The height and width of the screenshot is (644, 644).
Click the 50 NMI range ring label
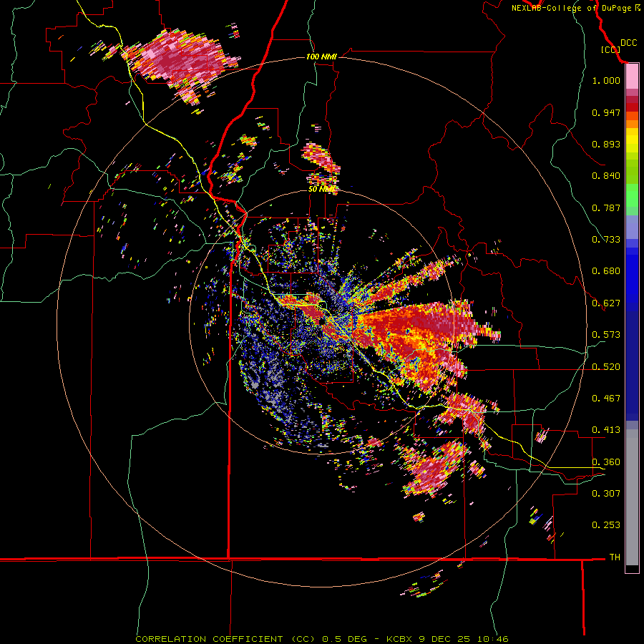[321, 190]
